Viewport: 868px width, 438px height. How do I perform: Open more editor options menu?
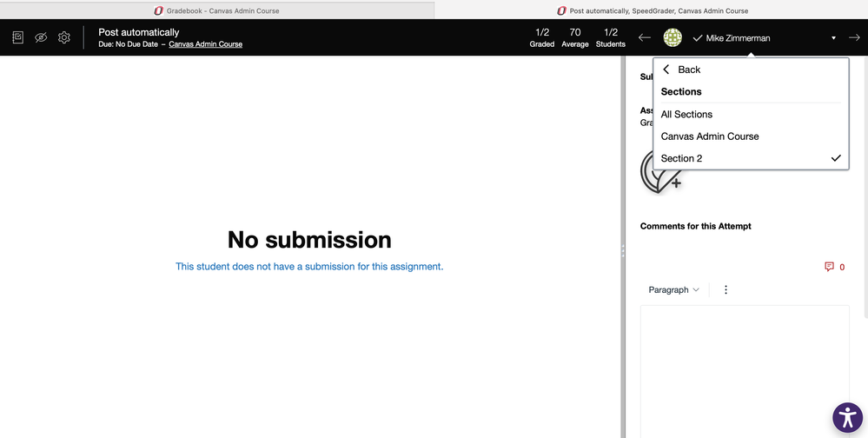726,290
